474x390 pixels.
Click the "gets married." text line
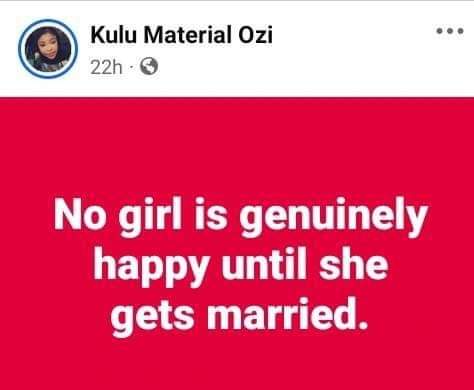click(x=239, y=316)
